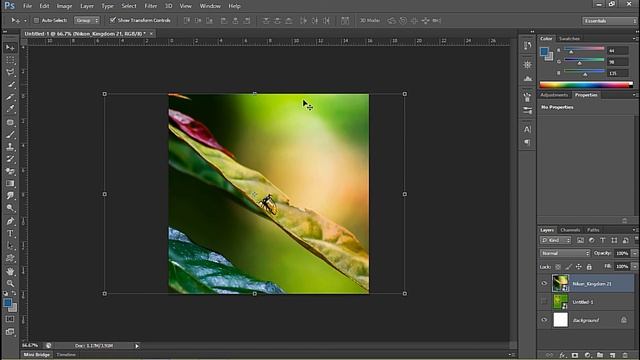Image resolution: width=640 pixels, height=360 pixels.
Task: Select the Eyedropper tool
Action: tap(10, 109)
